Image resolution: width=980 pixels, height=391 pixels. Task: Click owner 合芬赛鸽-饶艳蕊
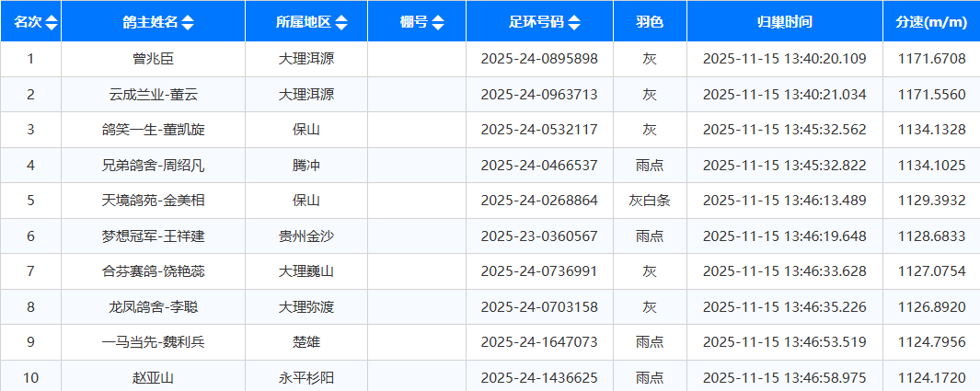click(153, 271)
